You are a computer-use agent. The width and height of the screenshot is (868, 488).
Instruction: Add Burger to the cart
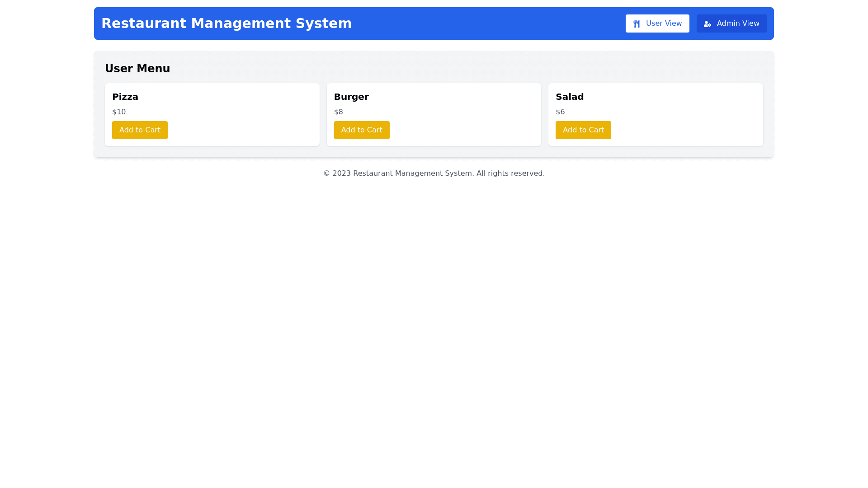pyautogui.click(x=362, y=130)
